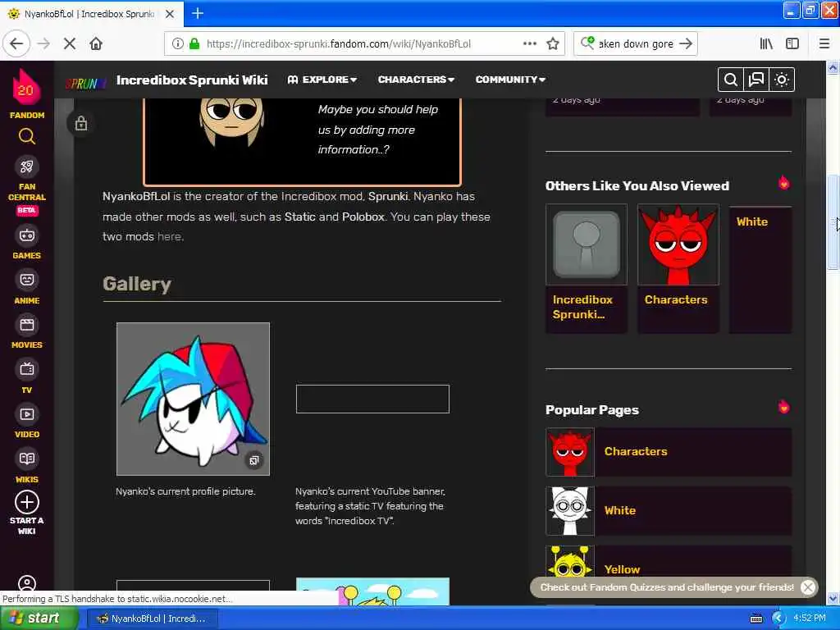Show site information icon in address bar
The width and height of the screenshot is (840, 630).
point(177,43)
